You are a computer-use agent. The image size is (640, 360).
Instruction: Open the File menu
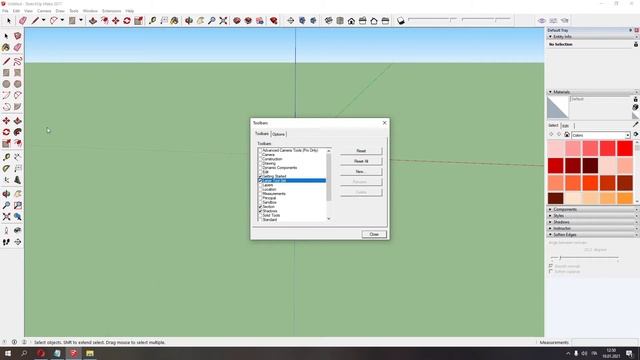(5, 11)
